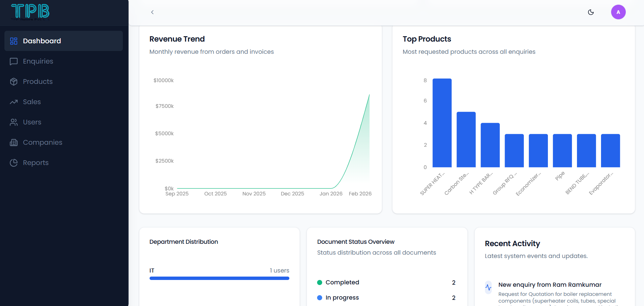Click the Users people icon

14,122
